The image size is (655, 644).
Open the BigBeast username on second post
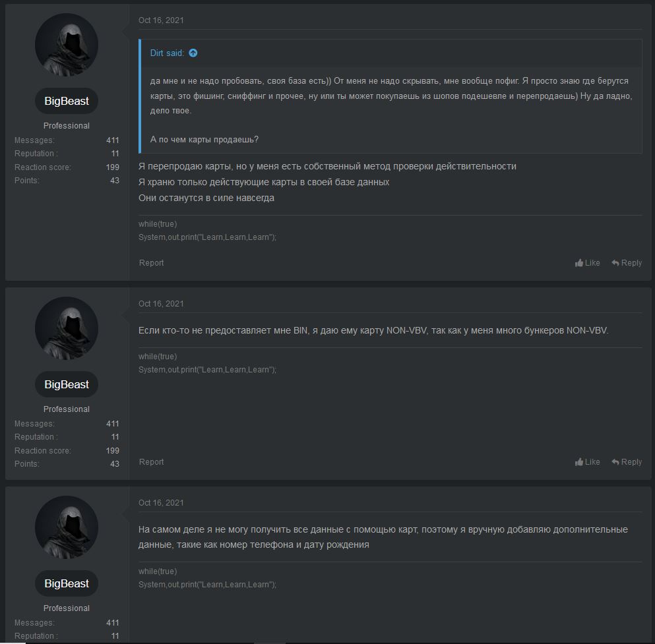67,384
